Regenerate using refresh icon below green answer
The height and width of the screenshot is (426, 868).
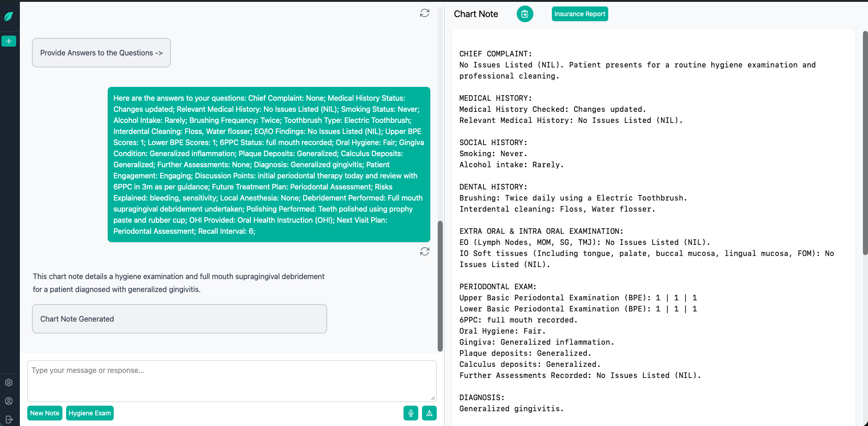click(x=424, y=251)
